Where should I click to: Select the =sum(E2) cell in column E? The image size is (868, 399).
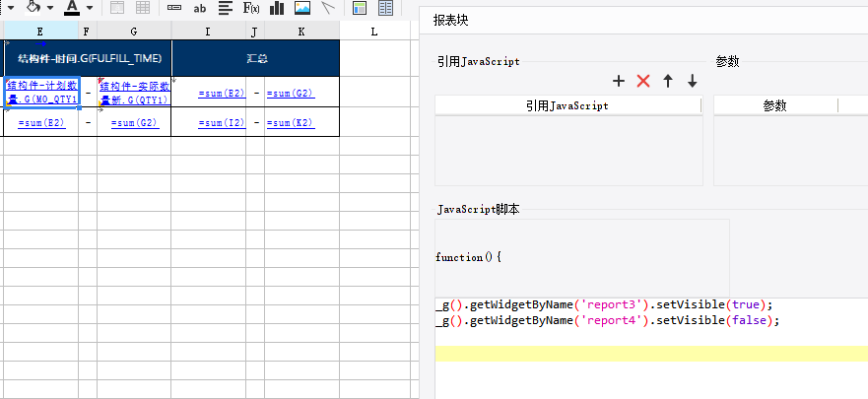tap(41, 122)
